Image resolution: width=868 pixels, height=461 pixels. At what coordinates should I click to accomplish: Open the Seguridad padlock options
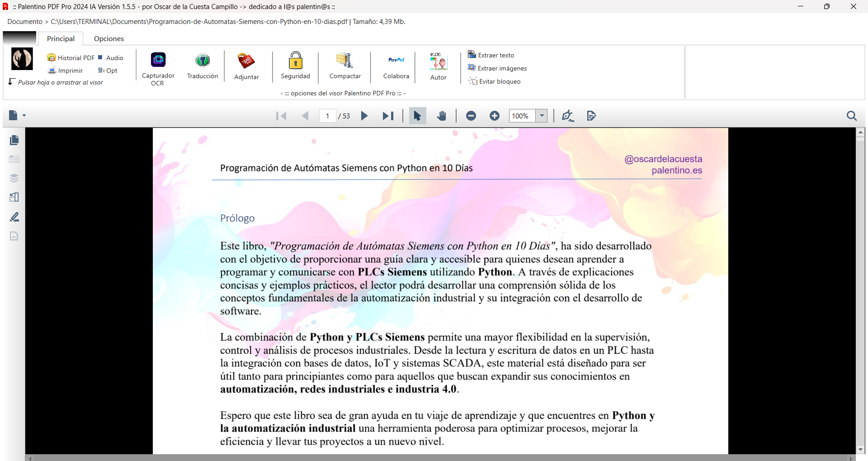click(295, 60)
